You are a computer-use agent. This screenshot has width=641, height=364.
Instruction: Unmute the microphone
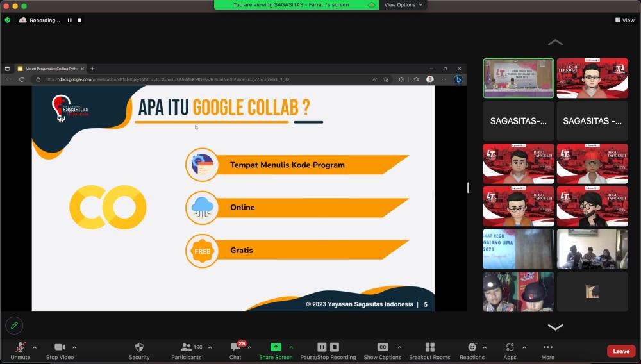click(x=21, y=347)
